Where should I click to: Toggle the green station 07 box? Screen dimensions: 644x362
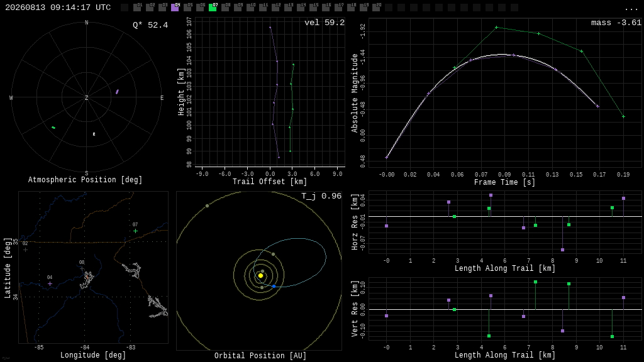[x=213, y=8]
